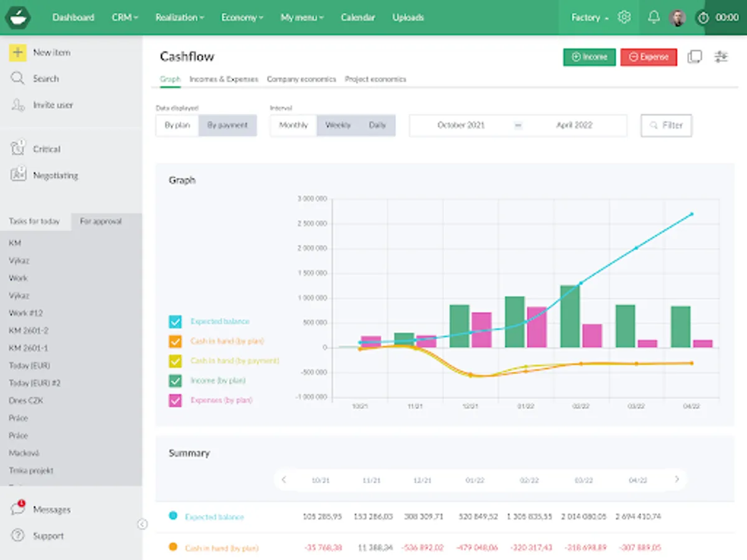The width and height of the screenshot is (747, 560).
Task: Click the 2 694 410,74 balance value
Action: pos(638,516)
